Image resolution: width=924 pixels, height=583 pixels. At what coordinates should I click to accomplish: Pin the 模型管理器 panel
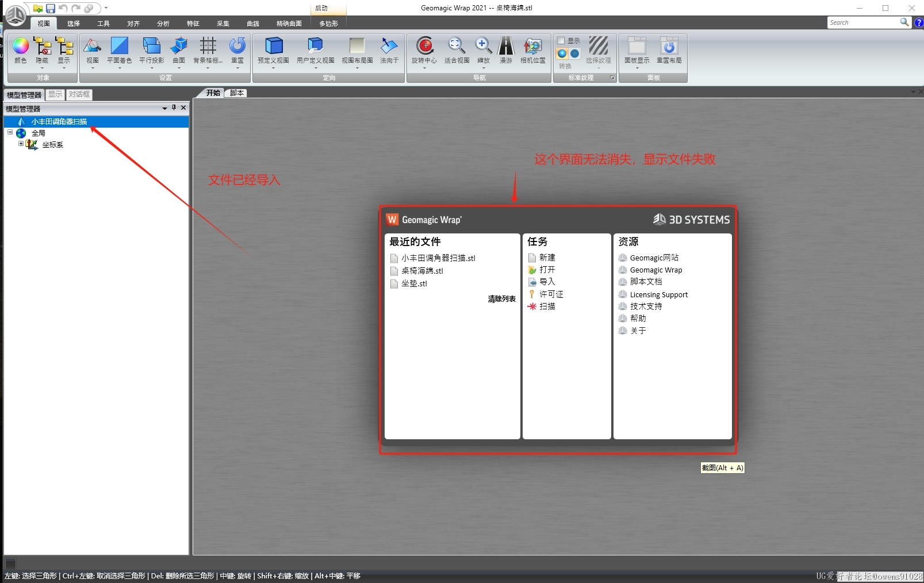[174, 108]
